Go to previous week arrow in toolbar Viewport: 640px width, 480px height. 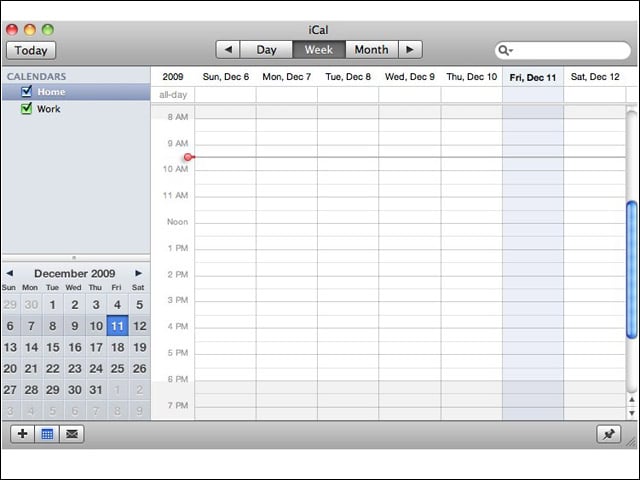coord(228,49)
